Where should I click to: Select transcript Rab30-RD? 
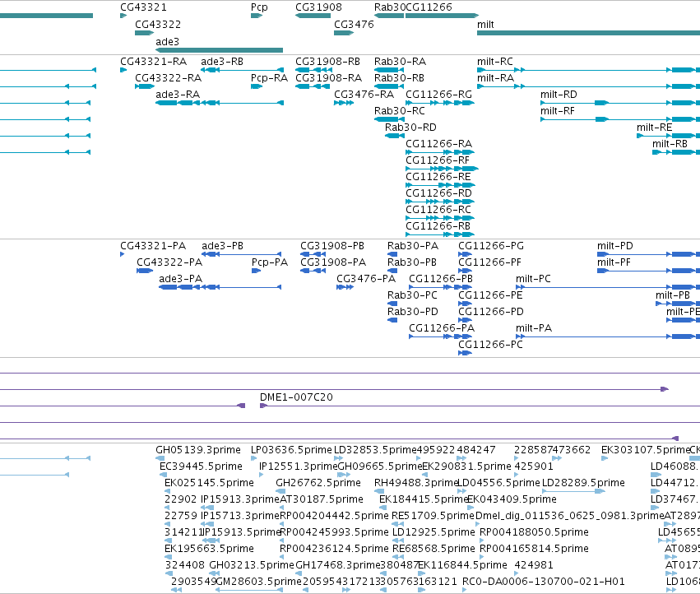click(394, 136)
